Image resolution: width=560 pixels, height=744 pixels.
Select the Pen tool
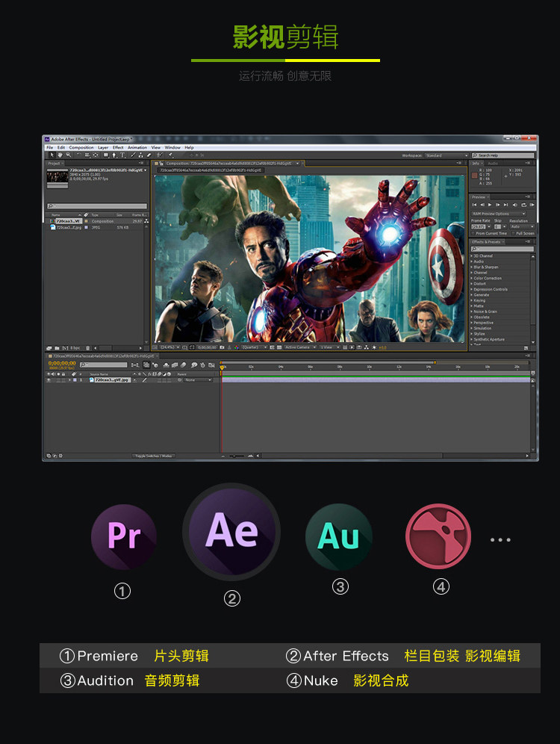click(x=113, y=155)
